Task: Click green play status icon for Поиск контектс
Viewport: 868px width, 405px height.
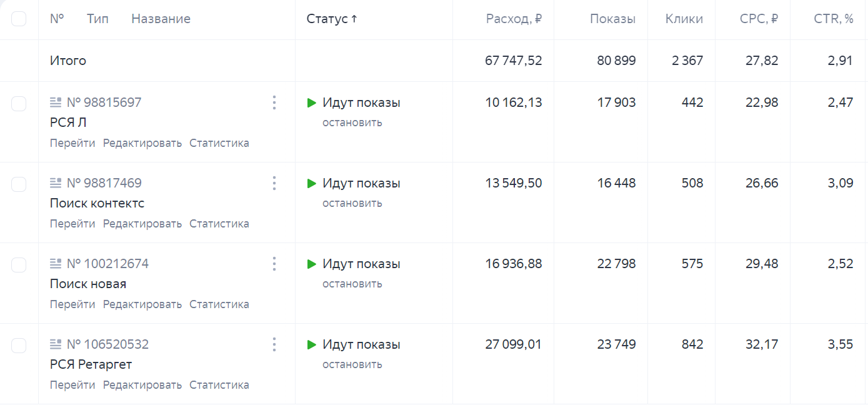Action: point(312,183)
